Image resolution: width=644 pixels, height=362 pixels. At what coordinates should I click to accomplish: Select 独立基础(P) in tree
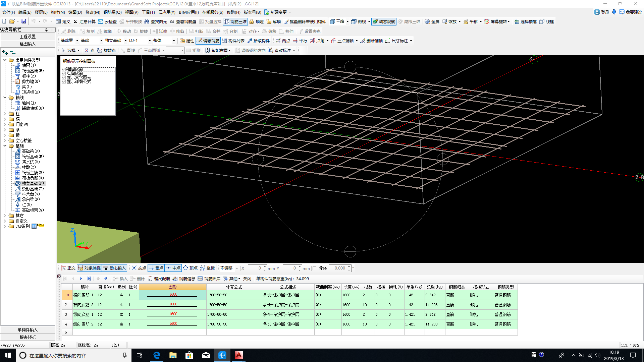[x=30, y=183]
